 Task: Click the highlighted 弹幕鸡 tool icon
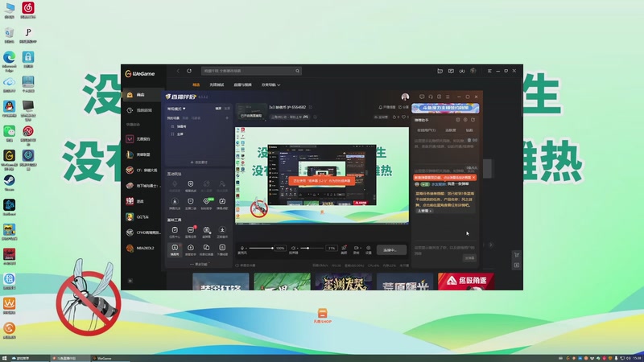(175, 249)
